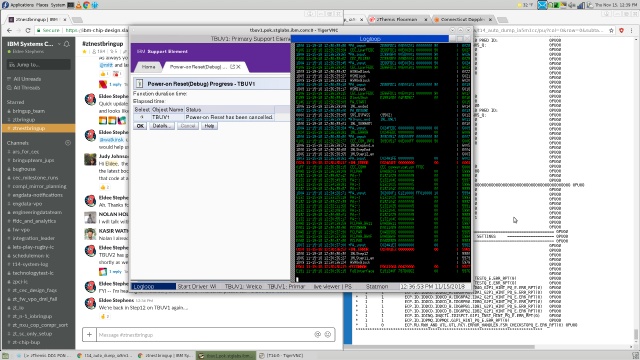Click the OK button
Viewport: 640px width, 360px height.
pyautogui.click(x=140, y=126)
